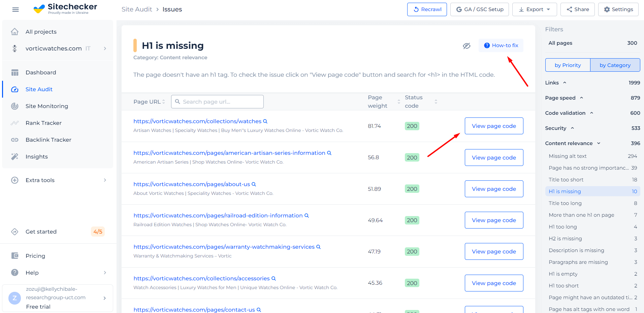Sort by Page weight column arrows
Image resolution: width=644 pixels, height=313 pixels.
pos(399,102)
